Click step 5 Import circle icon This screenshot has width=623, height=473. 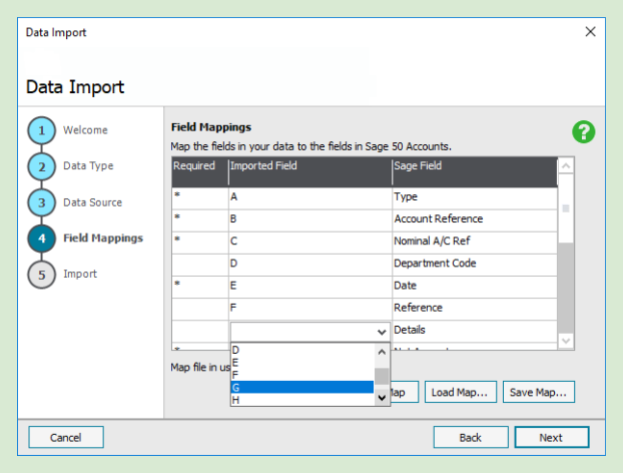tap(42, 275)
